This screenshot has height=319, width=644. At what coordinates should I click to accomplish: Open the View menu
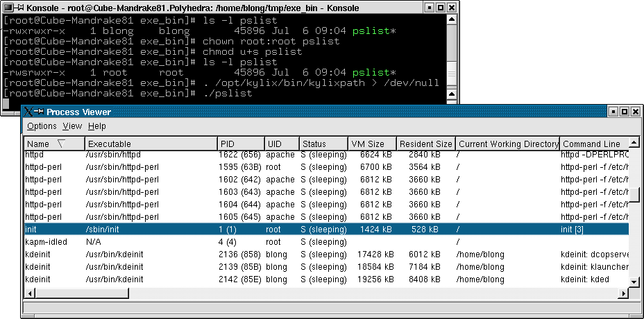72,126
